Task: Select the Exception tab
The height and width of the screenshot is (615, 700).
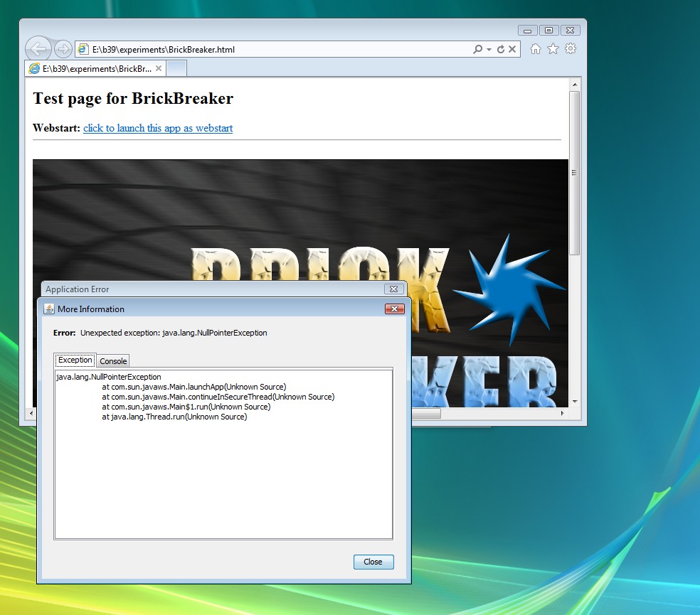Action: (x=75, y=360)
